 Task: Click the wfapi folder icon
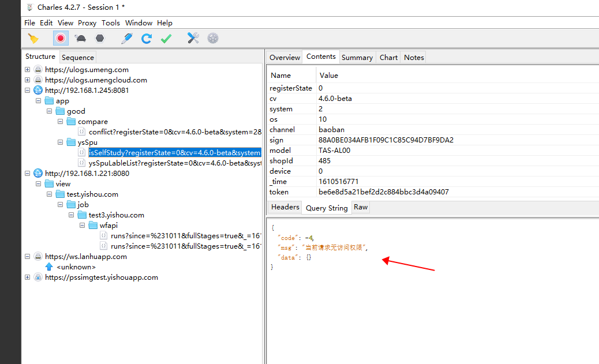(x=93, y=226)
